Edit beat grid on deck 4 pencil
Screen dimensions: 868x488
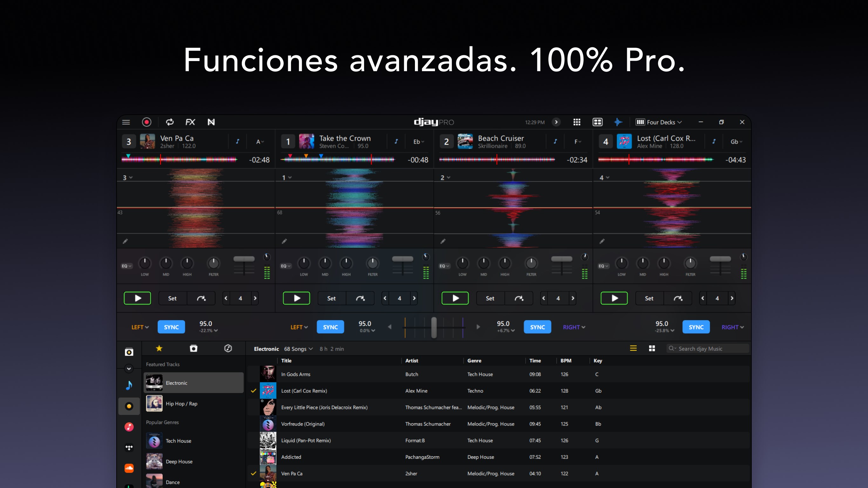point(602,241)
